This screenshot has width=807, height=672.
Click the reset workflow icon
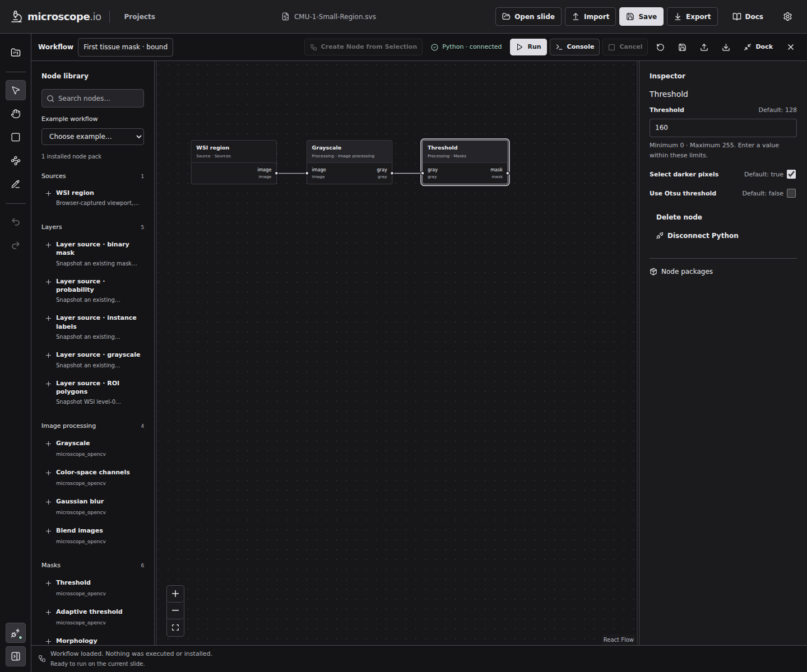click(x=660, y=47)
